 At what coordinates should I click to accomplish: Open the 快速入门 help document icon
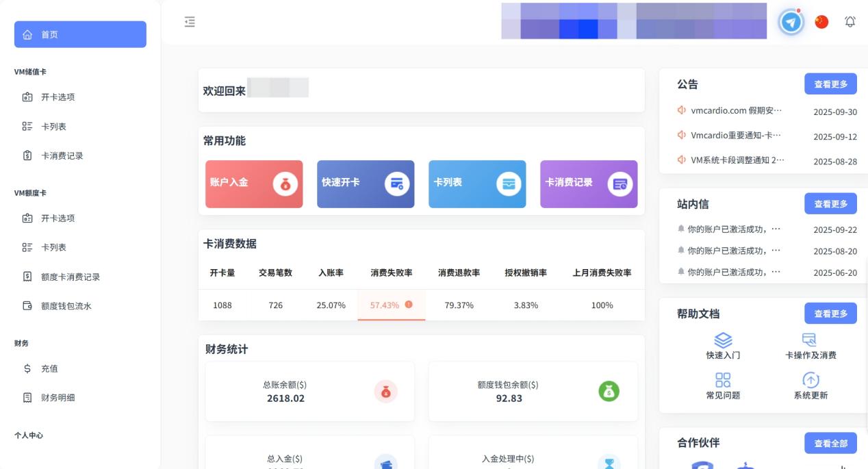coord(722,340)
